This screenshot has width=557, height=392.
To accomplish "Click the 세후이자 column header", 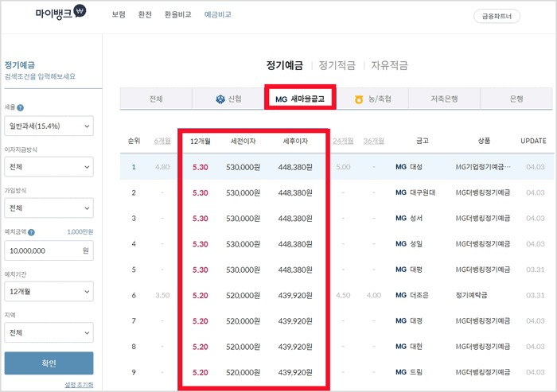I will click(x=295, y=142).
